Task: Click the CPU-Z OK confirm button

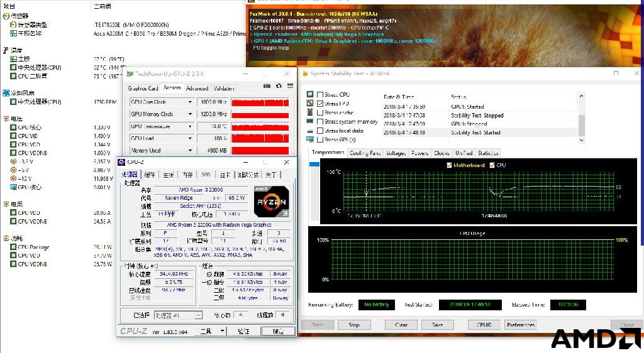Action: pos(278,331)
